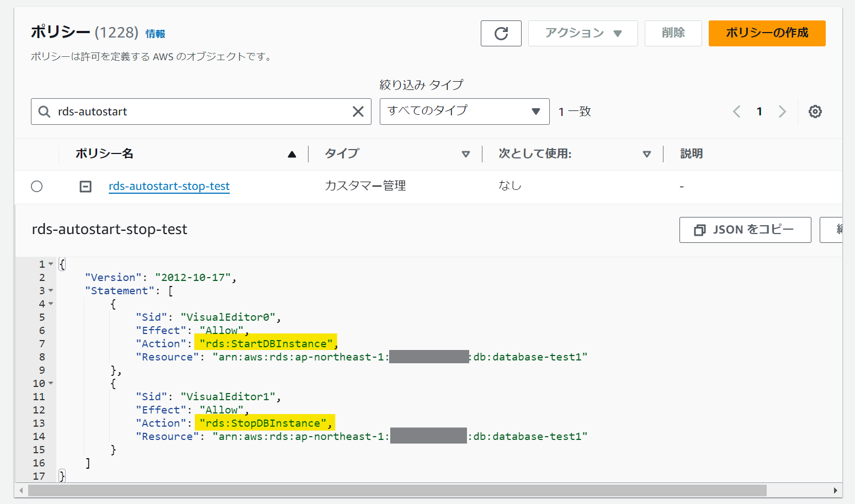
Task: Collapse the rds-autostart-stop-test row details
Action: 86,187
